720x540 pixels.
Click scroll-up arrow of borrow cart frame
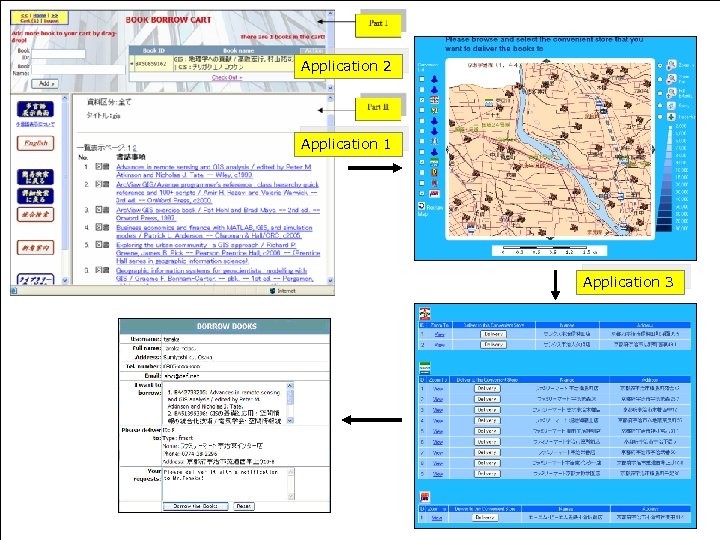[331, 14]
